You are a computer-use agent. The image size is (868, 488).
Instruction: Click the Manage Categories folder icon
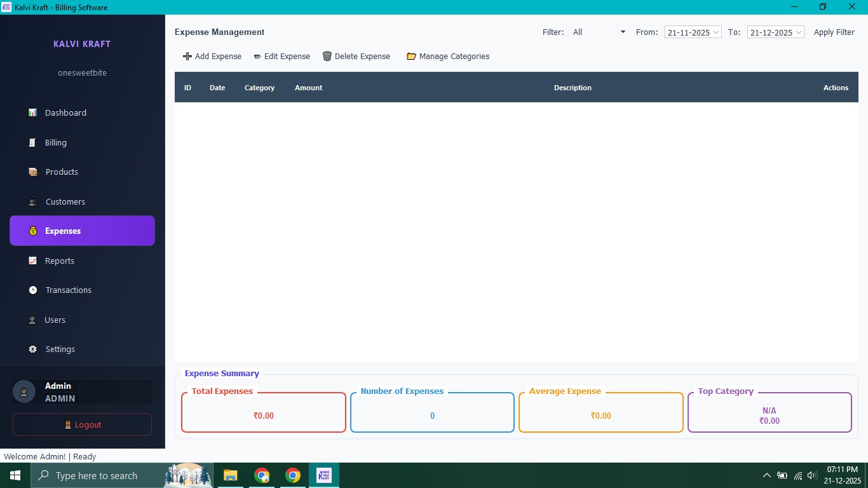(x=411, y=57)
